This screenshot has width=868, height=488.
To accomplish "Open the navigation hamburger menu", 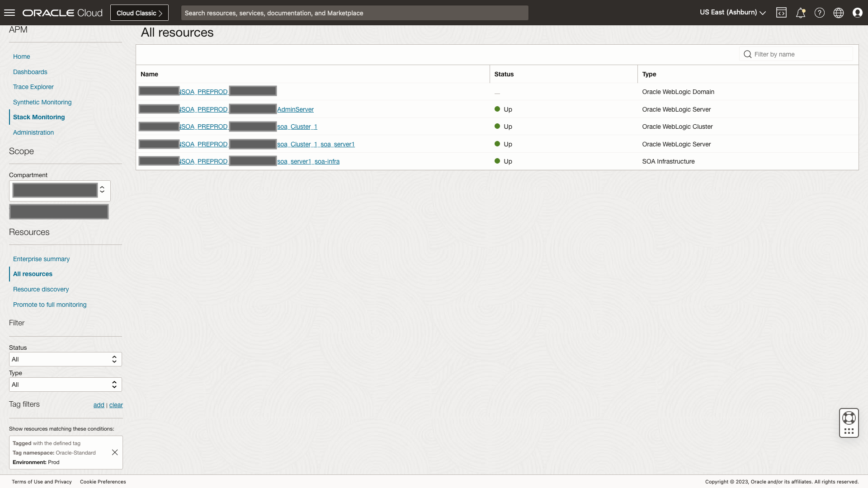I will [x=9, y=12].
